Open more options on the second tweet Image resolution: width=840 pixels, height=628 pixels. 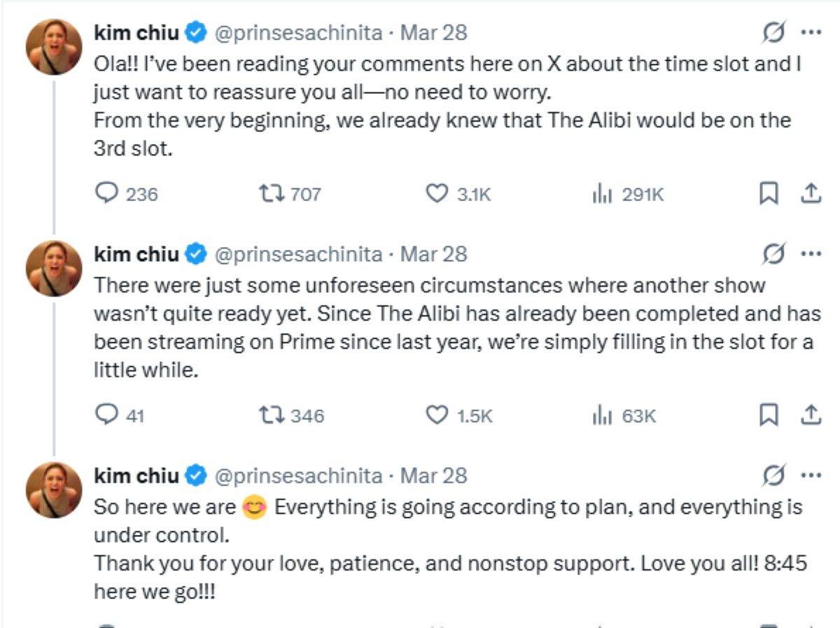coord(810,253)
